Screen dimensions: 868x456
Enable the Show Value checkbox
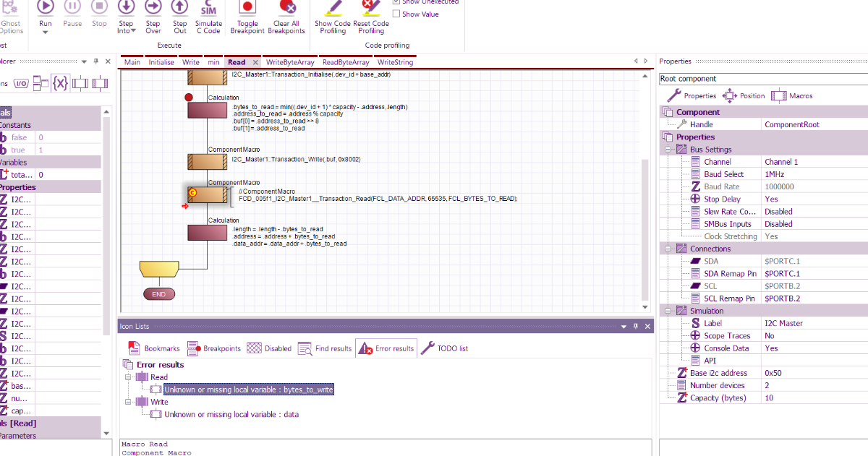396,14
